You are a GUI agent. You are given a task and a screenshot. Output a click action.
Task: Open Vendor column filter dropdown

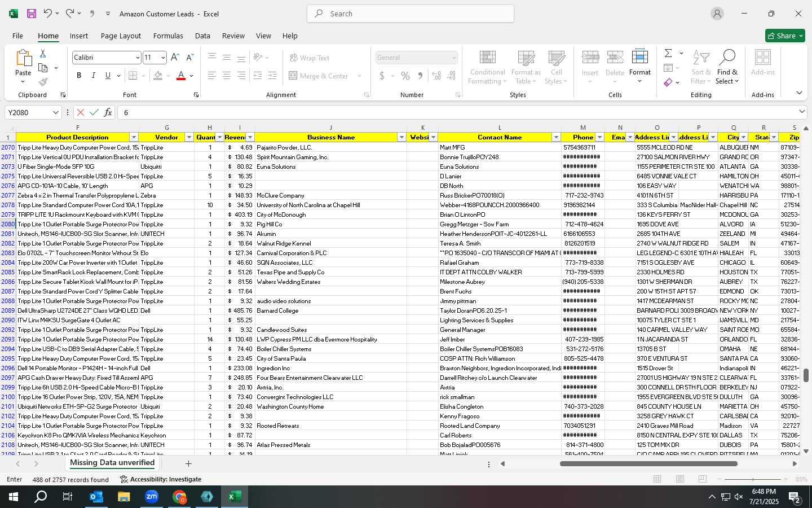[189, 137]
